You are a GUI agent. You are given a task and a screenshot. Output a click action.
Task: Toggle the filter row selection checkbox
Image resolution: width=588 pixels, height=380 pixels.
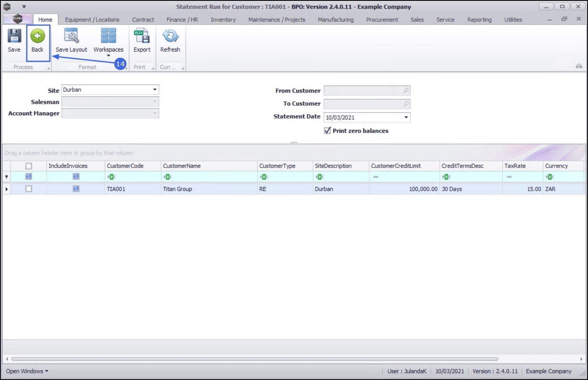(28, 177)
